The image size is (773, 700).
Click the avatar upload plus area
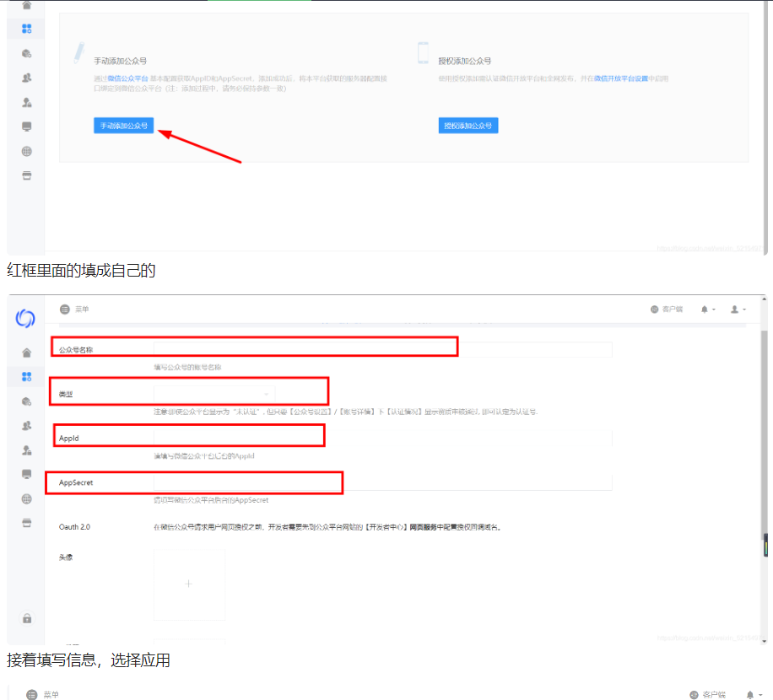(189, 583)
